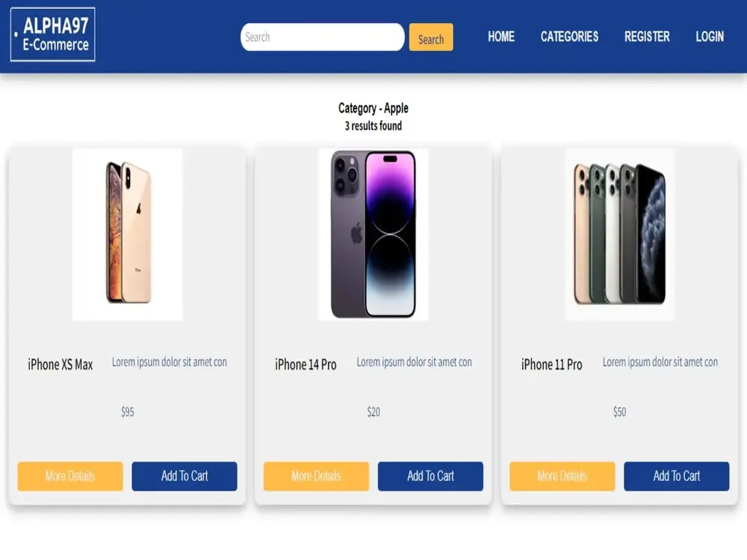View More Details for iPhone XS Max
This screenshot has width=747, height=560.
click(70, 476)
